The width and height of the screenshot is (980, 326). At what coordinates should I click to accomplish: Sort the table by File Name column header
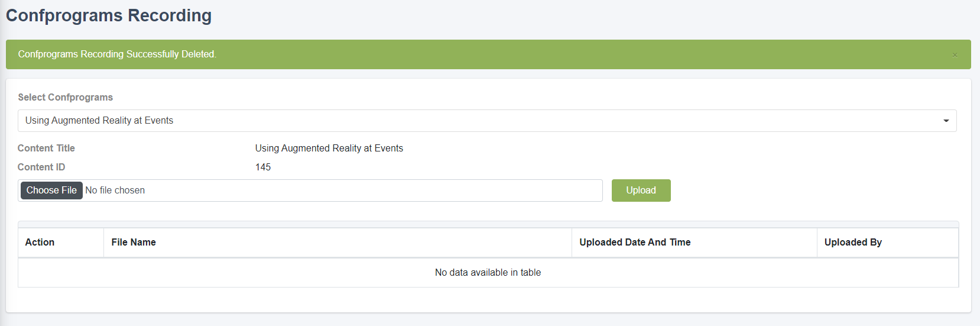point(338,243)
